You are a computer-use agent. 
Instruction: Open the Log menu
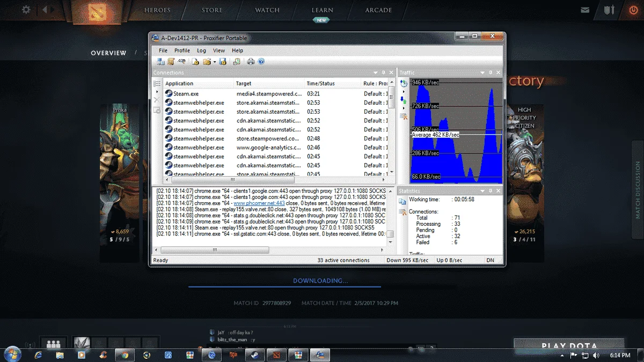coord(201,50)
